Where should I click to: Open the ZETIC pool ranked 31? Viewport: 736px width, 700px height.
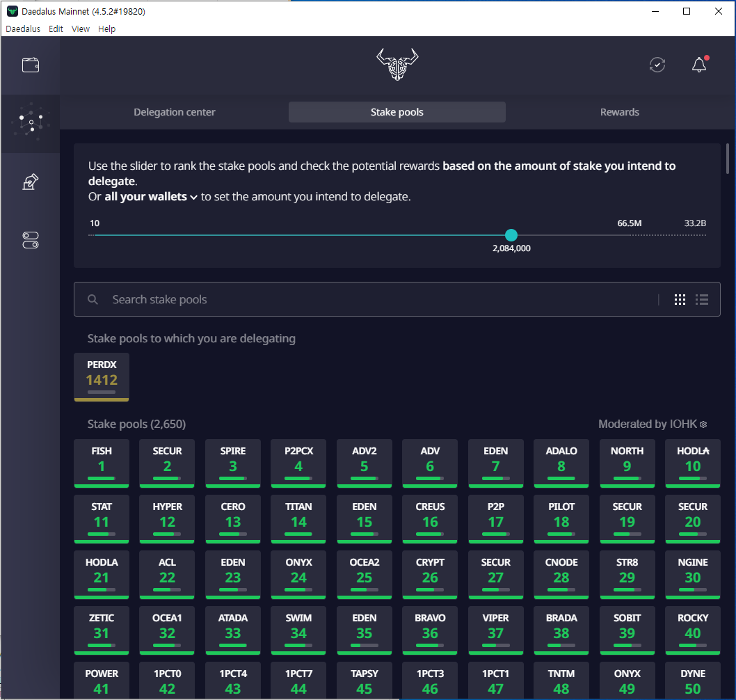(x=102, y=630)
